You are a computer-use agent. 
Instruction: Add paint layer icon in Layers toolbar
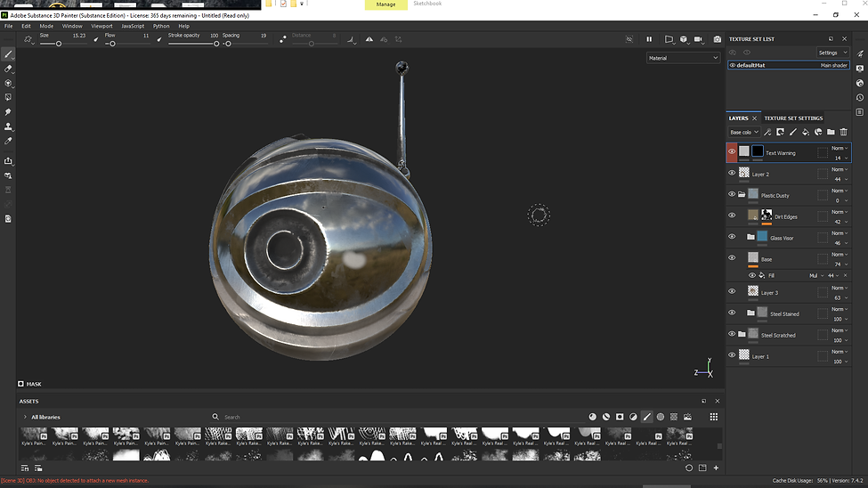click(792, 132)
